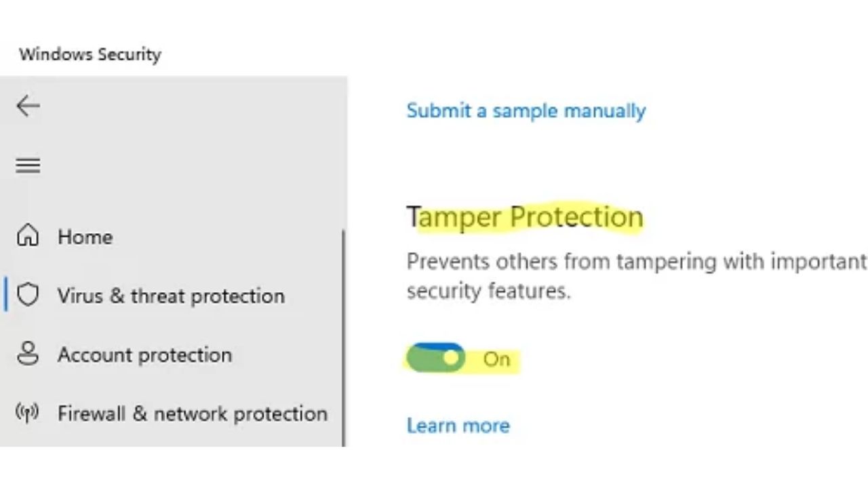868x488 pixels.
Task: Click the Submit a sample manually link
Action: (x=526, y=110)
